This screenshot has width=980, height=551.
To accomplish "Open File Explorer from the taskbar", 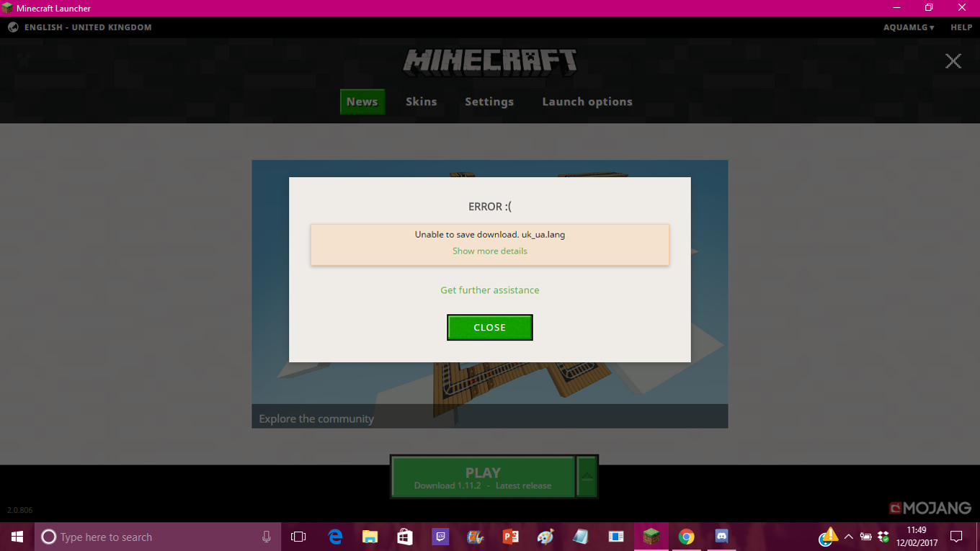I will click(370, 537).
